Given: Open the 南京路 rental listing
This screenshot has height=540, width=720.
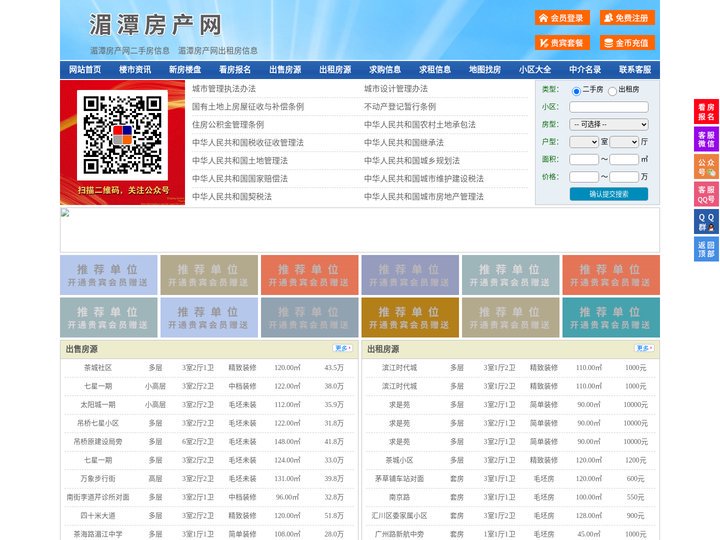Looking at the screenshot, I should tap(399, 497).
